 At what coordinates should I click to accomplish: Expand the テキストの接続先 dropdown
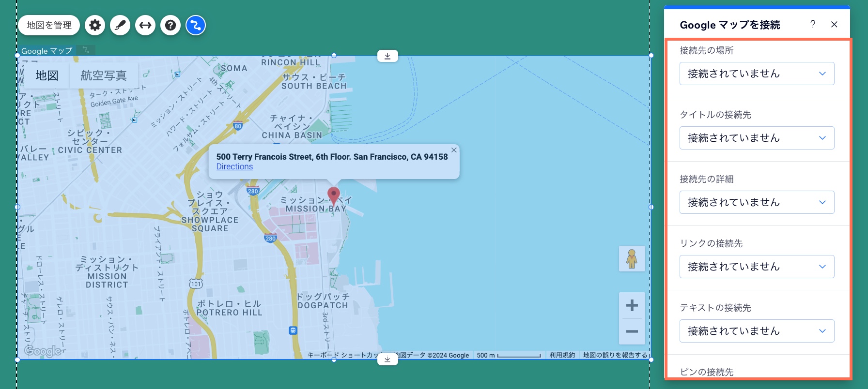(757, 331)
